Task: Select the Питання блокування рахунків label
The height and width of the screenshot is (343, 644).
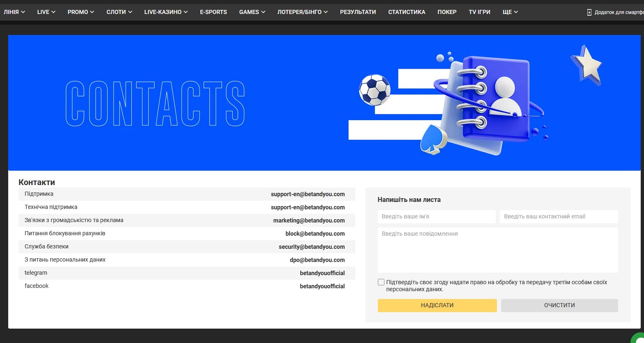Action: [x=65, y=233]
